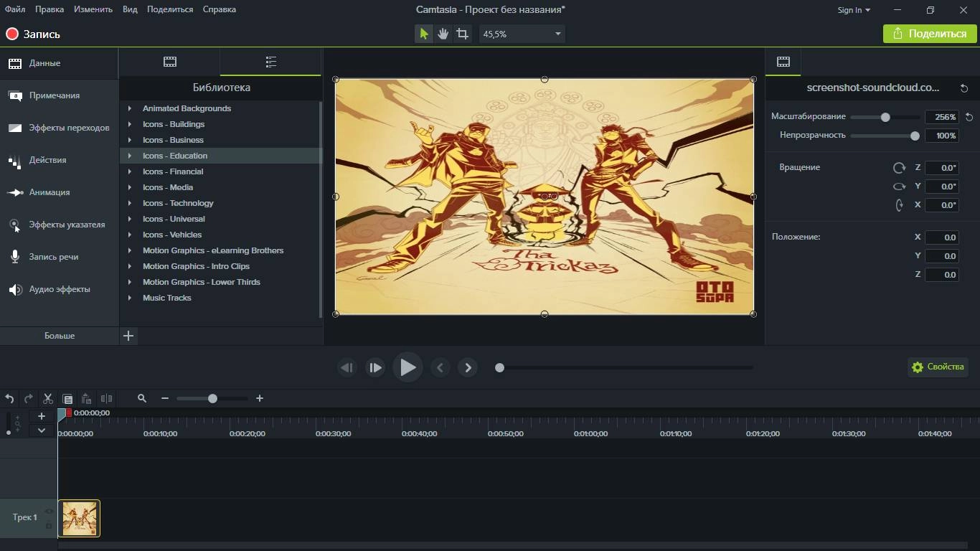This screenshot has height=551, width=980.
Task: Click the Положение X value field
Action: click(x=942, y=237)
